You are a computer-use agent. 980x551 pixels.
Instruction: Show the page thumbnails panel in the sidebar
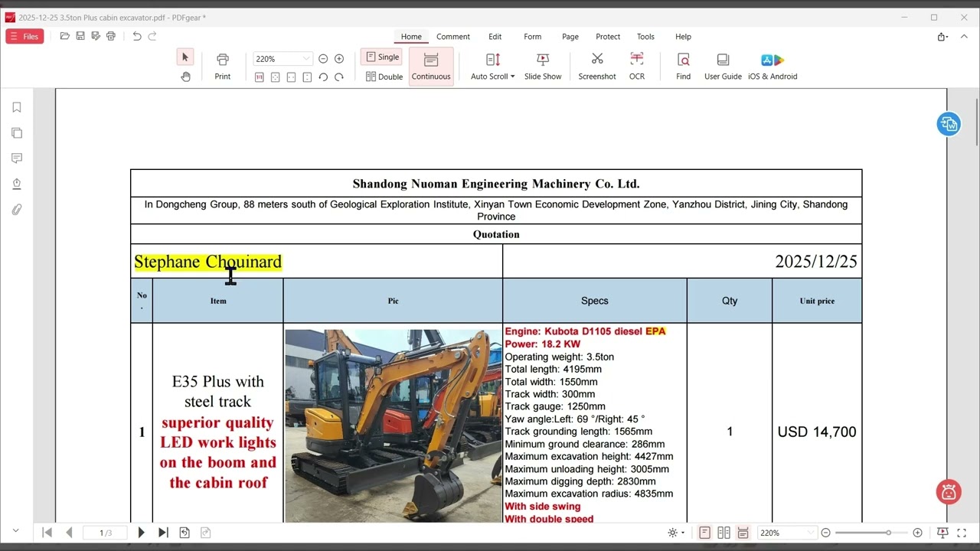[x=17, y=133]
